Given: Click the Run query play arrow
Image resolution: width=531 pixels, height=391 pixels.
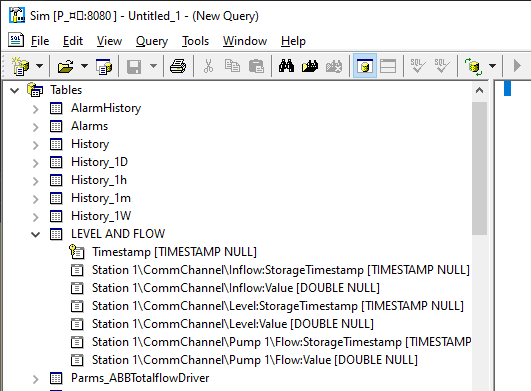Looking at the screenshot, I should tap(517, 66).
